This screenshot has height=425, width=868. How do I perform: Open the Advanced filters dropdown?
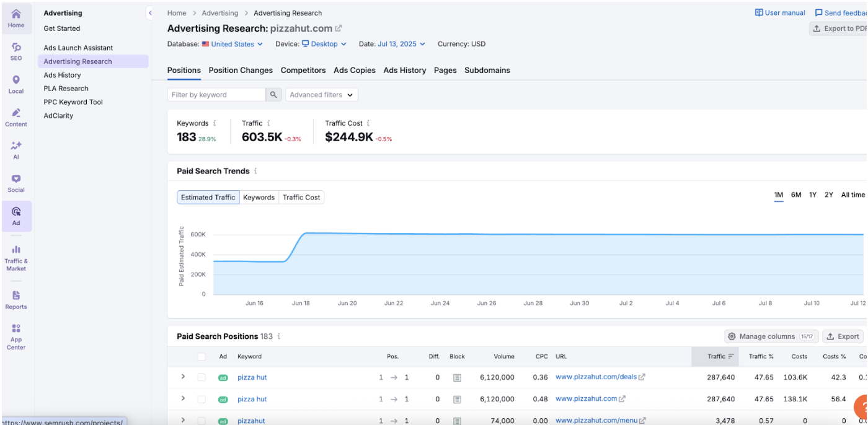[321, 95]
